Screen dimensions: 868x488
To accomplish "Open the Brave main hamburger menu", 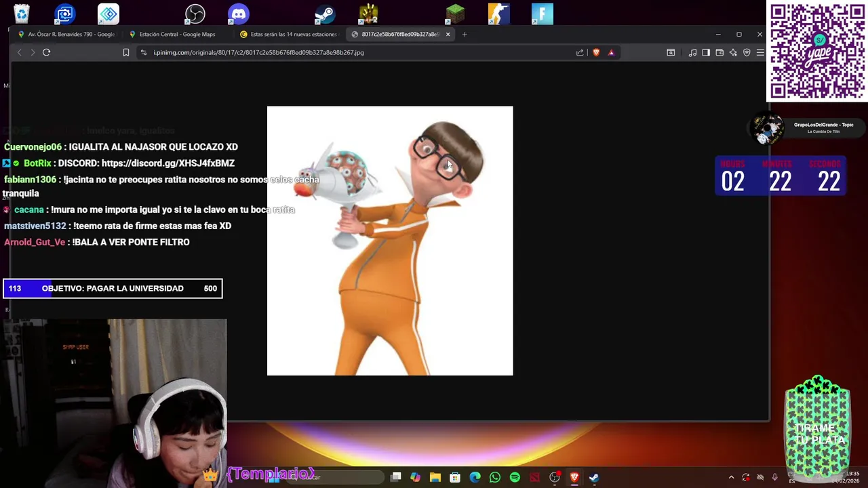I will pyautogui.click(x=760, y=52).
